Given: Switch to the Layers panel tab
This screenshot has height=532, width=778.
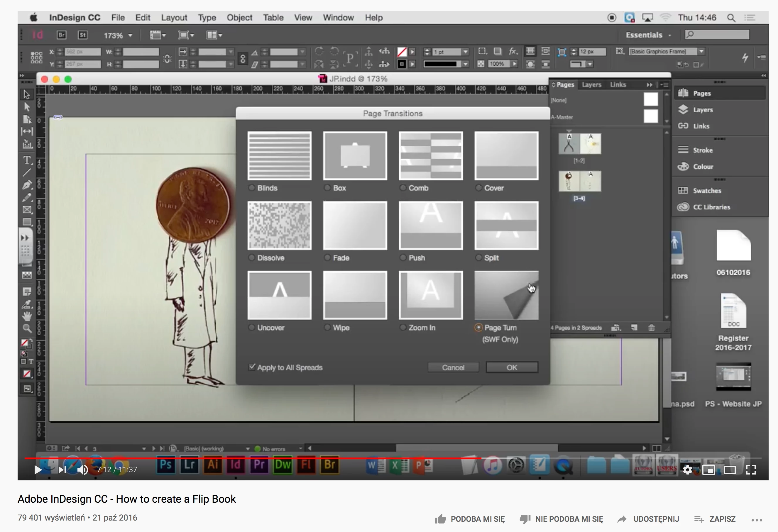Looking at the screenshot, I should 591,85.
